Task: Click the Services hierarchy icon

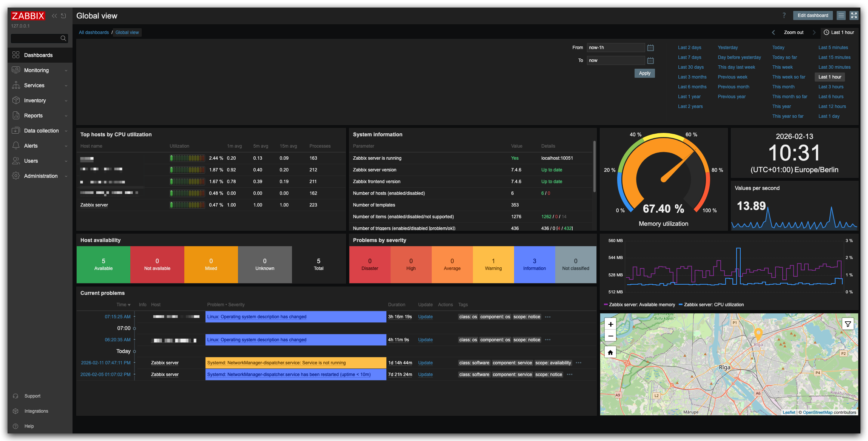Action: 16,85
